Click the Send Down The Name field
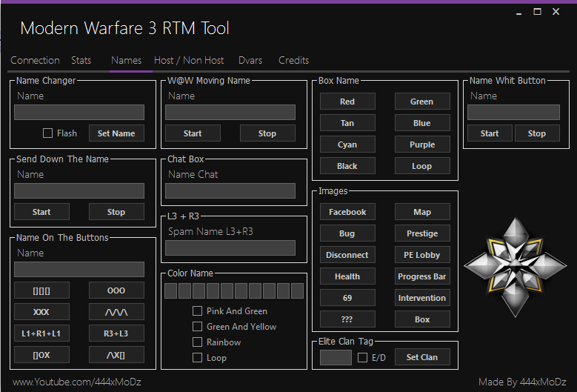The width and height of the screenshot is (577, 392). click(79, 190)
